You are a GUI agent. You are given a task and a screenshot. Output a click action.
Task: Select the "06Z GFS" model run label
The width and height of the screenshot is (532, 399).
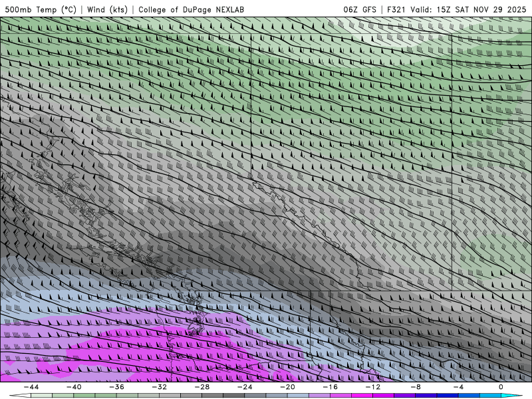pos(360,9)
